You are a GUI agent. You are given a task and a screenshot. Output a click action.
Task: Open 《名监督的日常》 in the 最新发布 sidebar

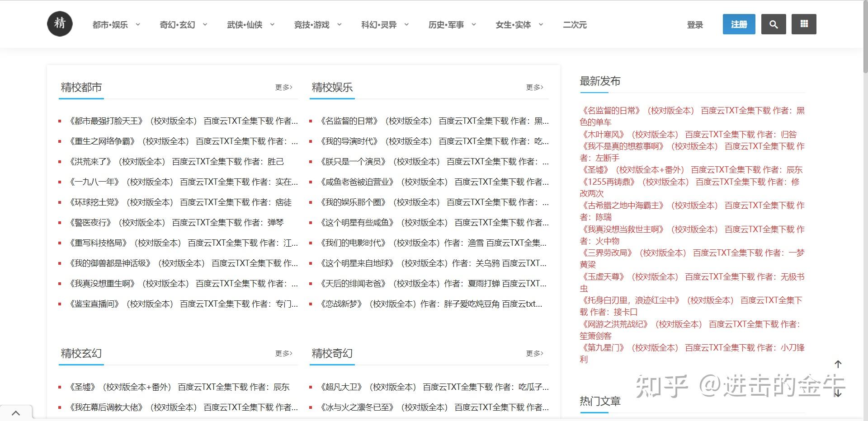point(692,116)
